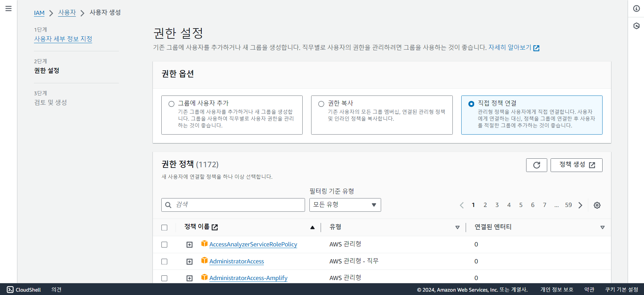Click current page 1 in pagination
Image resolution: width=644 pixels, height=295 pixels.
(473, 205)
